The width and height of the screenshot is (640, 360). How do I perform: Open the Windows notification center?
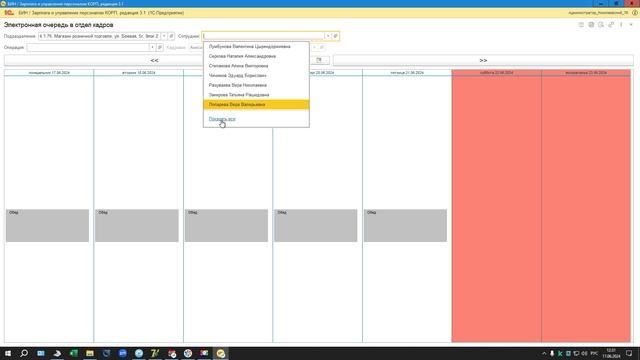(x=629, y=353)
